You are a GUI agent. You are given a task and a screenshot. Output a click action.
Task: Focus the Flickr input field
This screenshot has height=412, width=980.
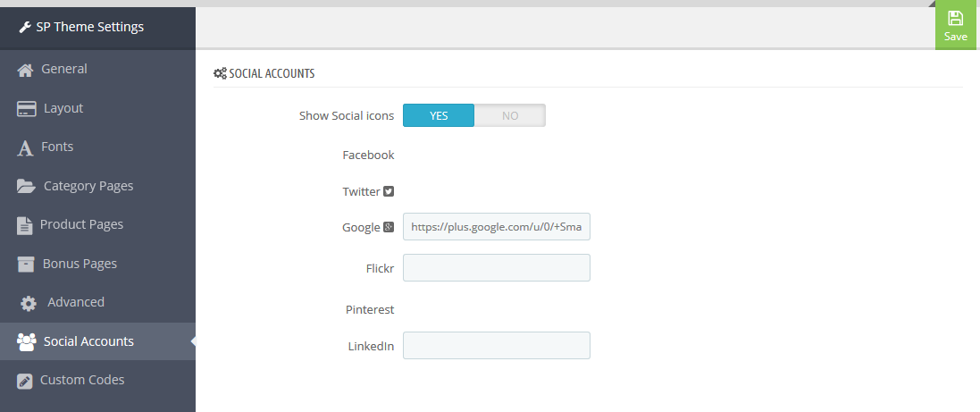[496, 267]
